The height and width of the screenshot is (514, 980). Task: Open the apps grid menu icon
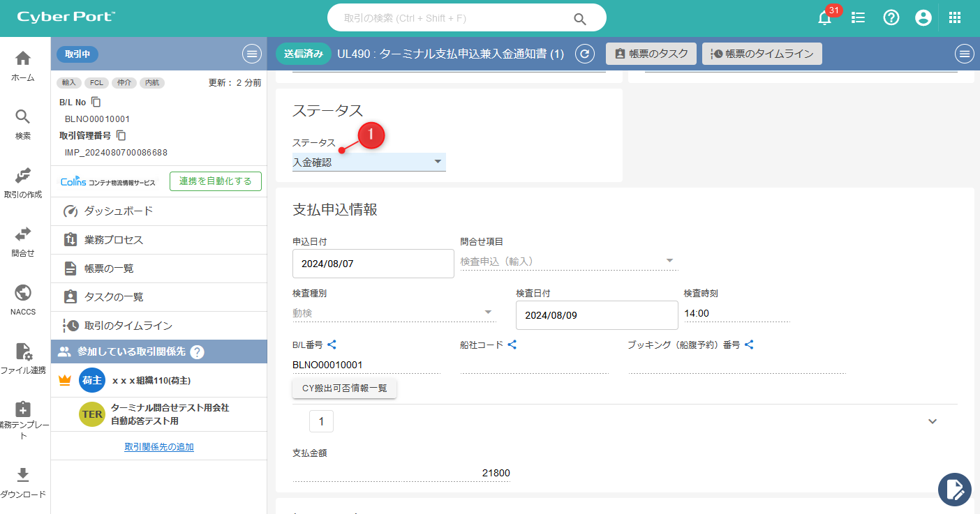pos(955,18)
